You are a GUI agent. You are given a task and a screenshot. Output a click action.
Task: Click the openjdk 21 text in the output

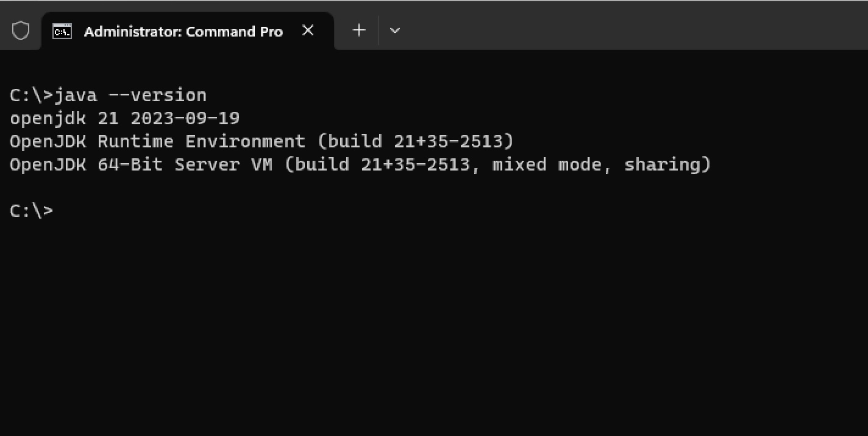(59, 118)
